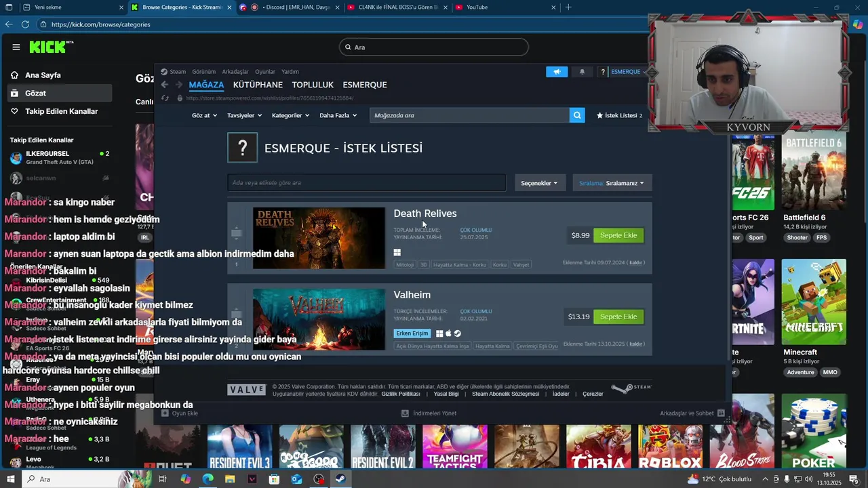Open the Valheim game thumbnail
Viewport: 868px width, 488px height.
coord(319,319)
